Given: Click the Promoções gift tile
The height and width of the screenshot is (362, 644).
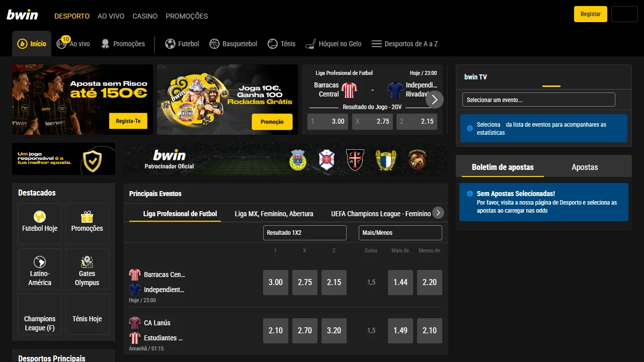Looking at the screenshot, I should pos(87,224).
